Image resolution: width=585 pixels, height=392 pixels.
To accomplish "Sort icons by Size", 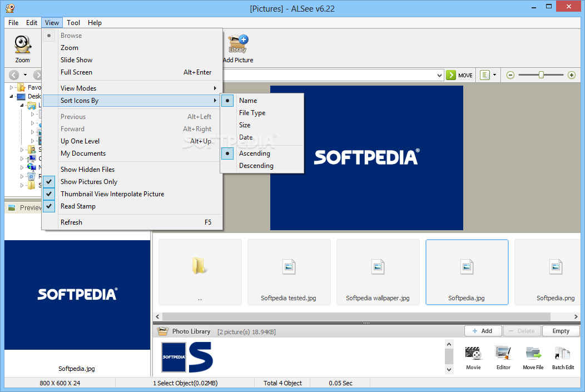I will 262,125.
